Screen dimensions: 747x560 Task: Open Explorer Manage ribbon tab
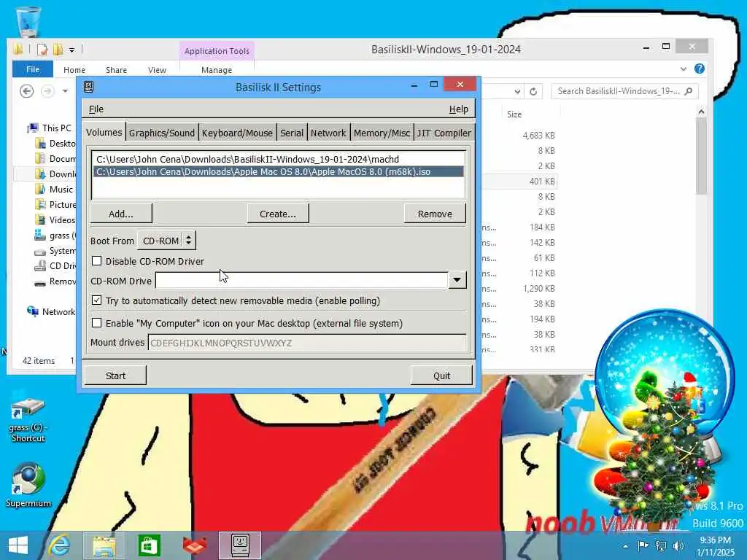pyautogui.click(x=216, y=69)
